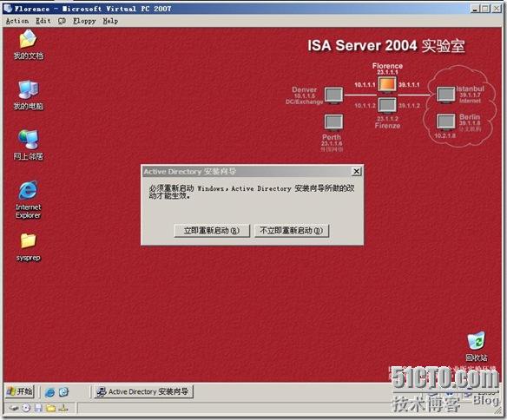Select the Internet Explorer desktop icon
507x420 pixels.
28,200
